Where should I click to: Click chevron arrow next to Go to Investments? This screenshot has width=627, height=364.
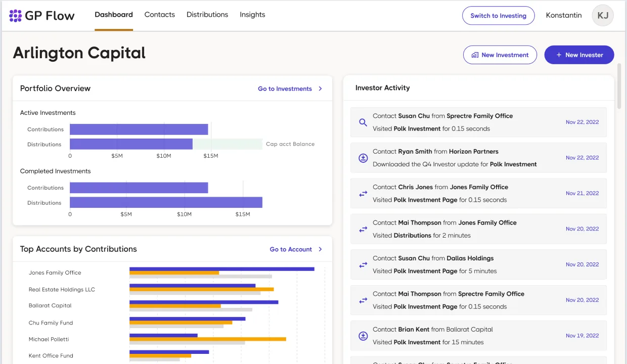click(320, 88)
